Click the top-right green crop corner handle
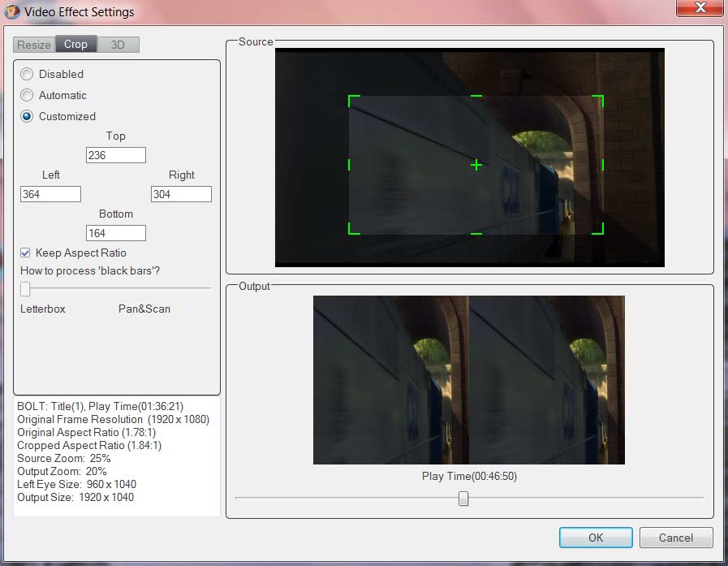Screen dimensions: 728x566 [x=598, y=101]
